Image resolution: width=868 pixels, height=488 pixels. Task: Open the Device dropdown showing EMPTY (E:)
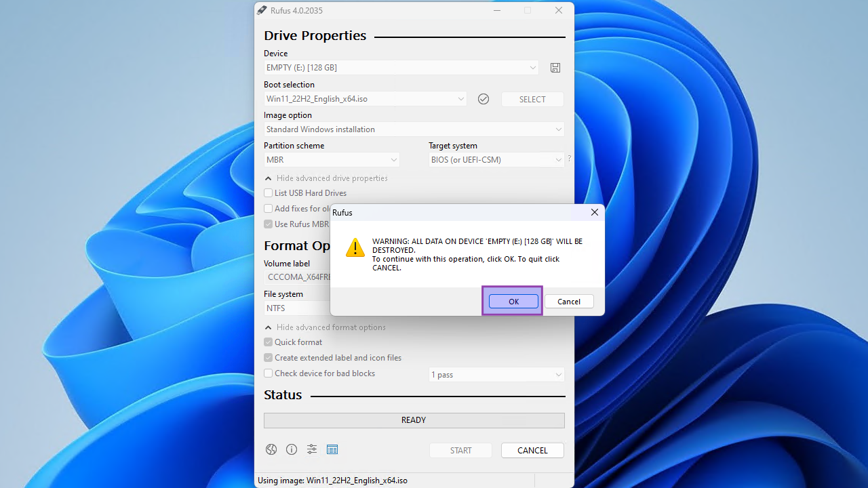(x=401, y=68)
